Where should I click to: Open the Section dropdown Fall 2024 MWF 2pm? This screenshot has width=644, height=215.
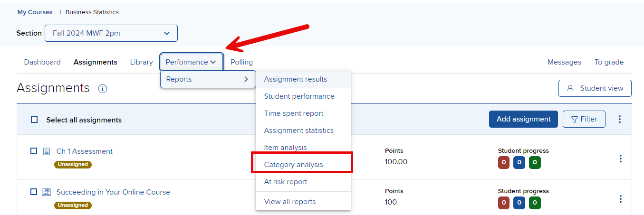111,33
